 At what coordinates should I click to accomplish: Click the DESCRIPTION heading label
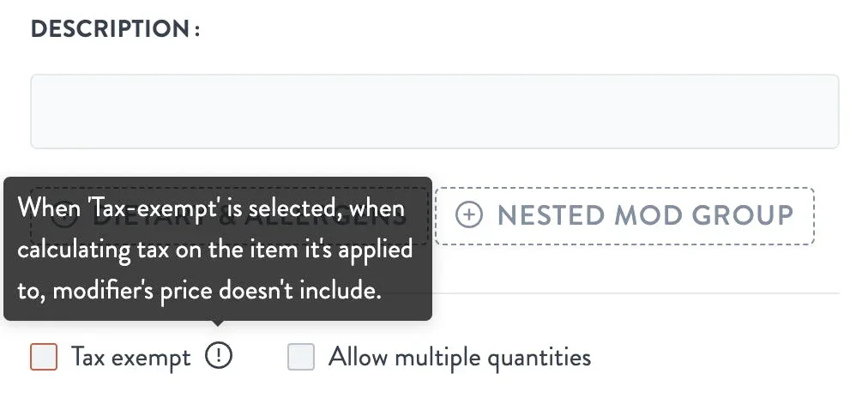coord(115,29)
